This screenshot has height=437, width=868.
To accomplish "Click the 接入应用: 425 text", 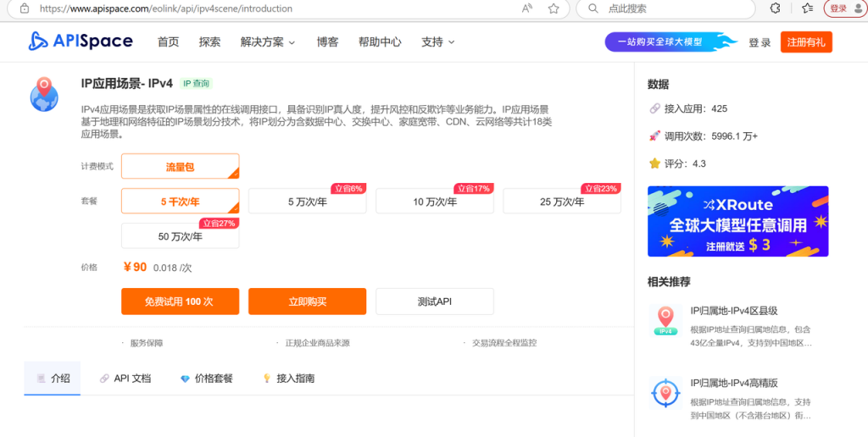I will (x=696, y=108).
